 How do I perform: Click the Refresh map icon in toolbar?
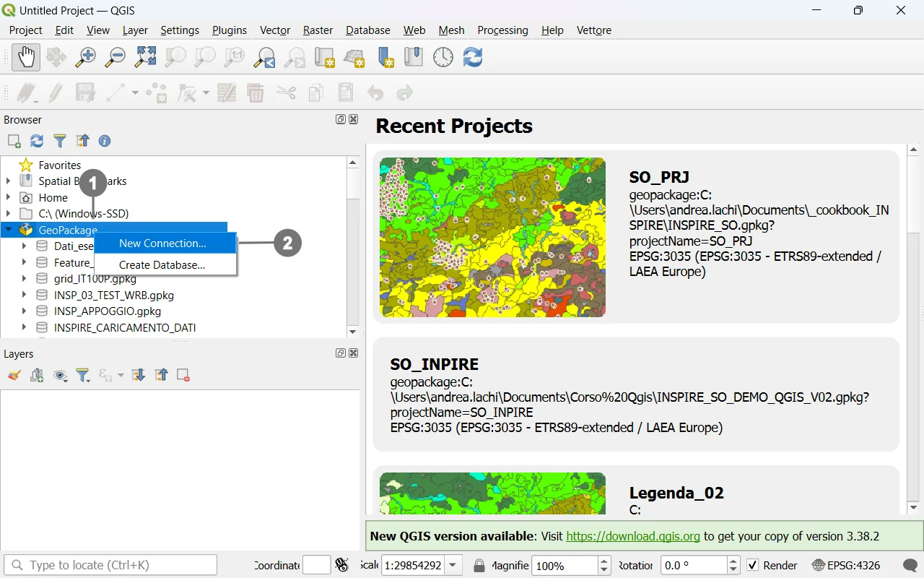click(x=473, y=57)
